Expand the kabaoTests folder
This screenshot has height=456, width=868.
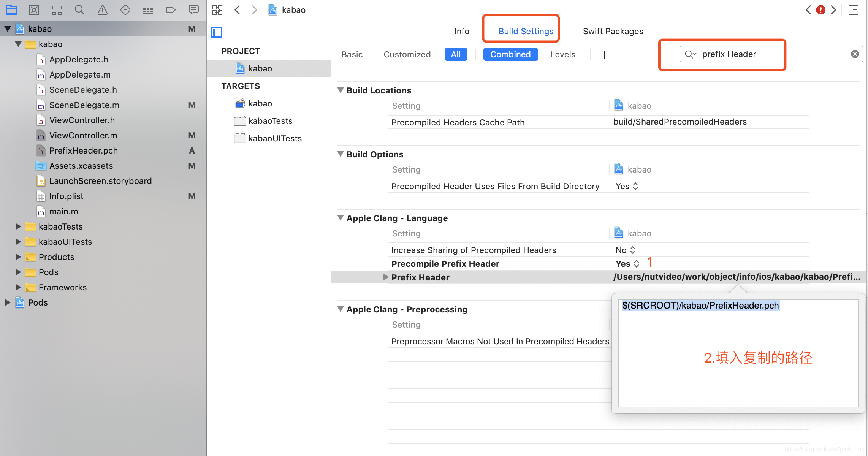click(x=18, y=226)
